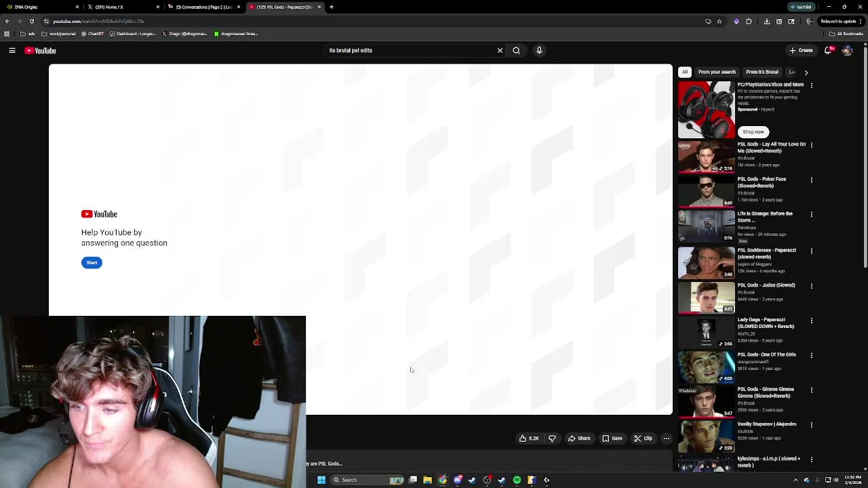Image resolution: width=868 pixels, height=488 pixels.
Task: Open the ChatGPT bookmark
Action: click(x=93, y=34)
